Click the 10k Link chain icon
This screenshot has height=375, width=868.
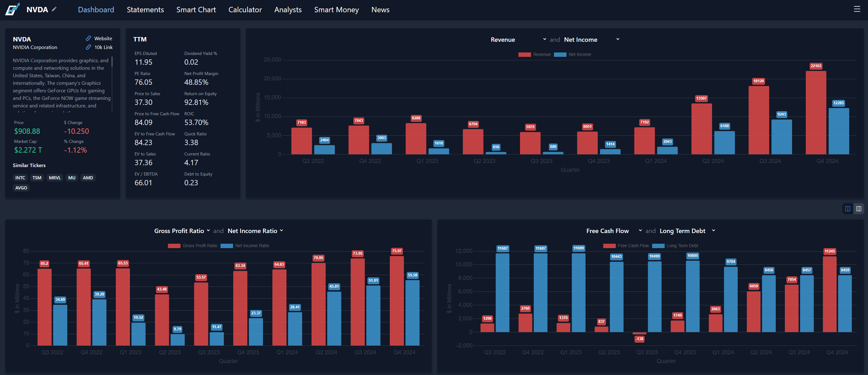[88, 47]
